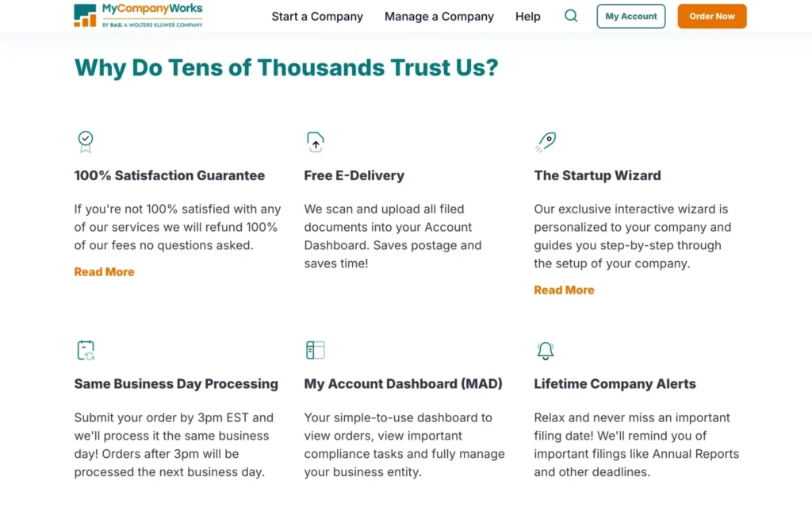Select the My Account Dashboard panel icon
The height and width of the screenshot is (515, 812).
coord(315,349)
